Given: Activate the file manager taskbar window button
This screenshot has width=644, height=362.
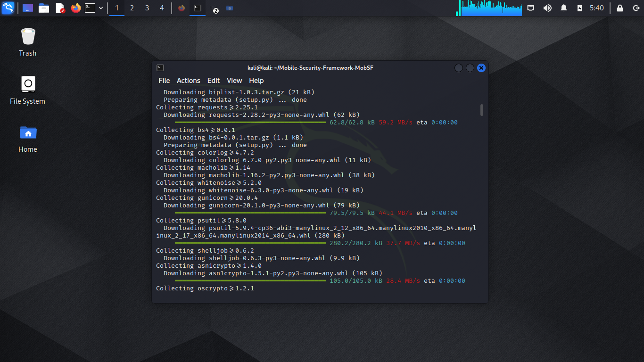Looking at the screenshot, I should [230, 8].
